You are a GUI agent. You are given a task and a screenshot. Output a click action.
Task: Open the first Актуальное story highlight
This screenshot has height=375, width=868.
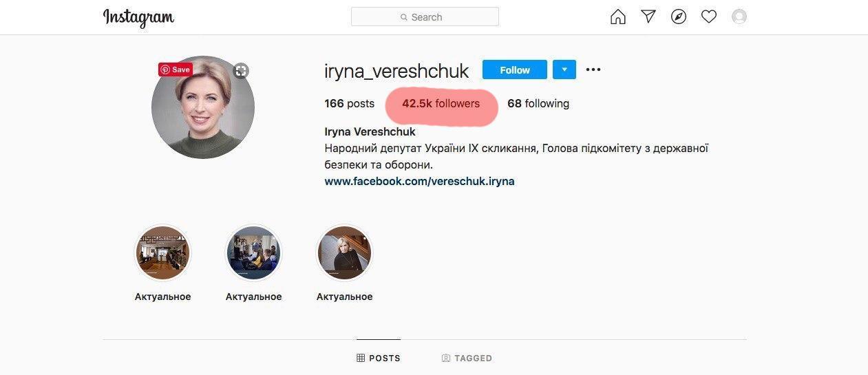[162, 253]
